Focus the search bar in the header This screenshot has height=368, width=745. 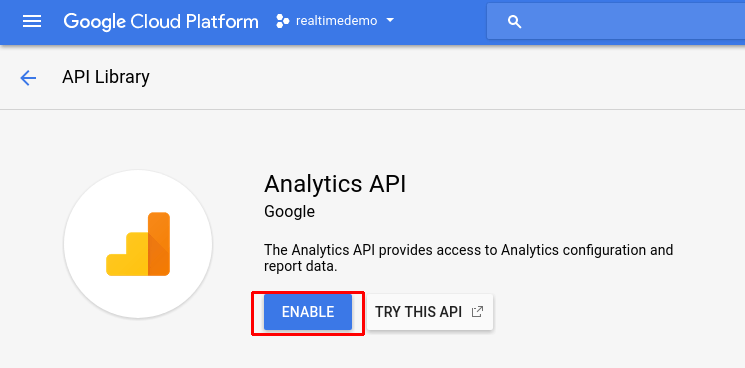[x=616, y=21]
